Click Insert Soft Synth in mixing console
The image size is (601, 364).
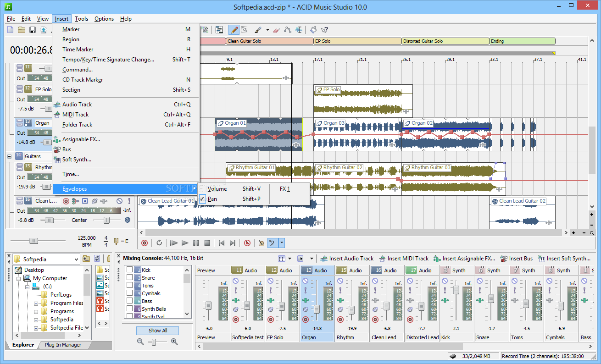(x=564, y=259)
